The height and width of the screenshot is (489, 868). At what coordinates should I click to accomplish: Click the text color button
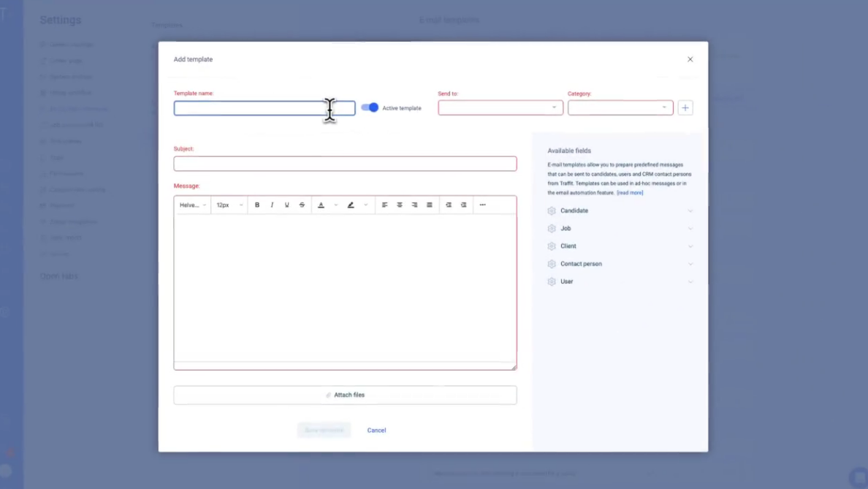coord(321,205)
